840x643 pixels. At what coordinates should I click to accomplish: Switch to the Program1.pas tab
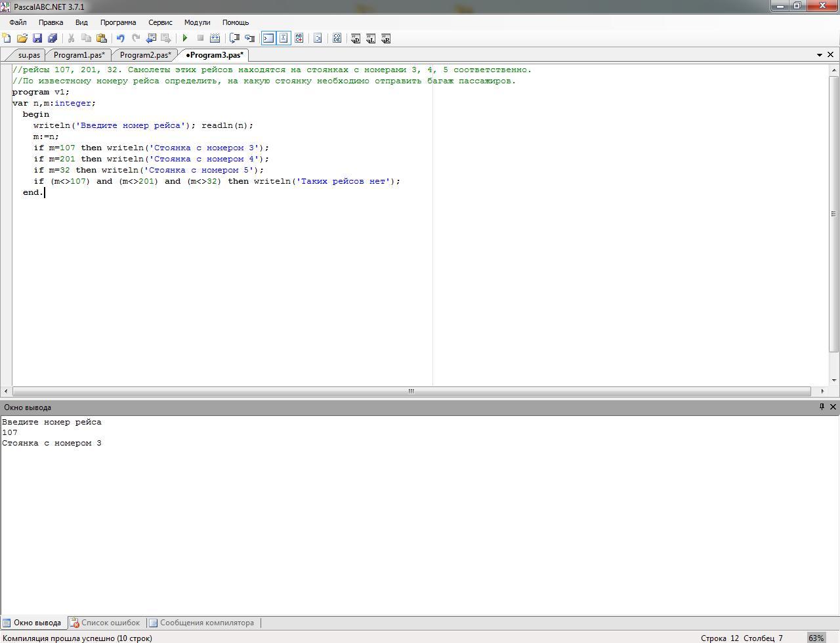pyautogui.click(x=79, y=55)
